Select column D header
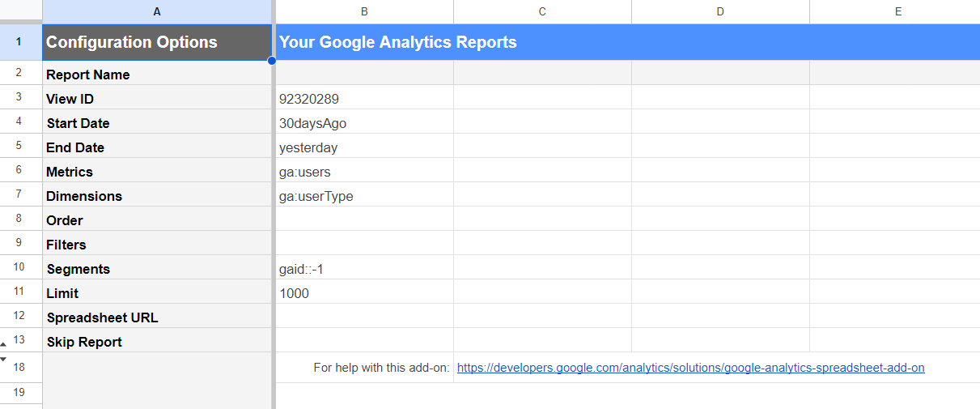 click(x=720, y=11)
